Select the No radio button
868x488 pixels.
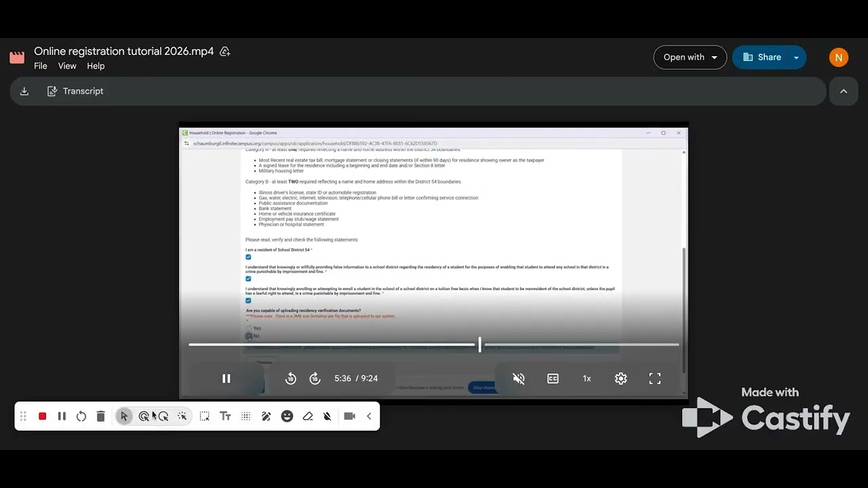(249, 336)
